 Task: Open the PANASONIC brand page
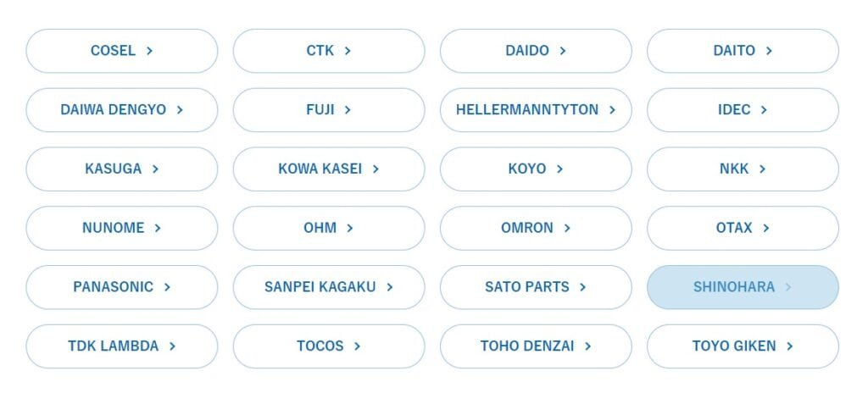point(121,287)
